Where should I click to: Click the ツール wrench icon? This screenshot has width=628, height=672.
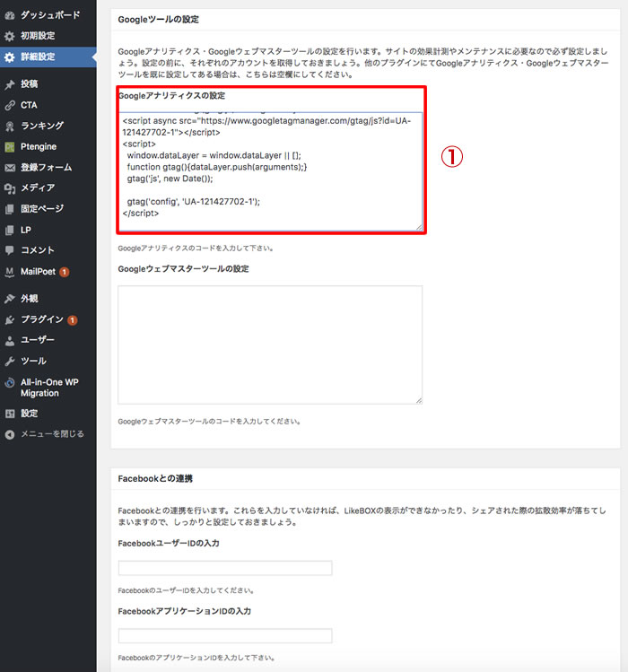click(10, 361)
